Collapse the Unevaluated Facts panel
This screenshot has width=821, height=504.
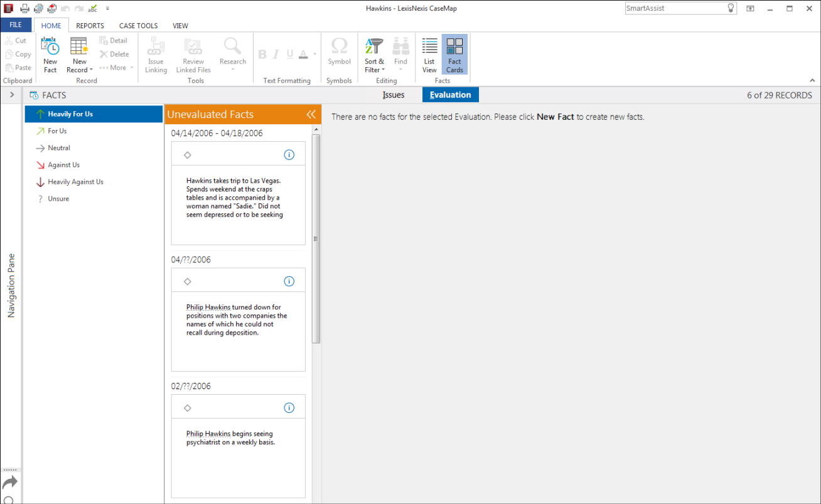[311, 114]
